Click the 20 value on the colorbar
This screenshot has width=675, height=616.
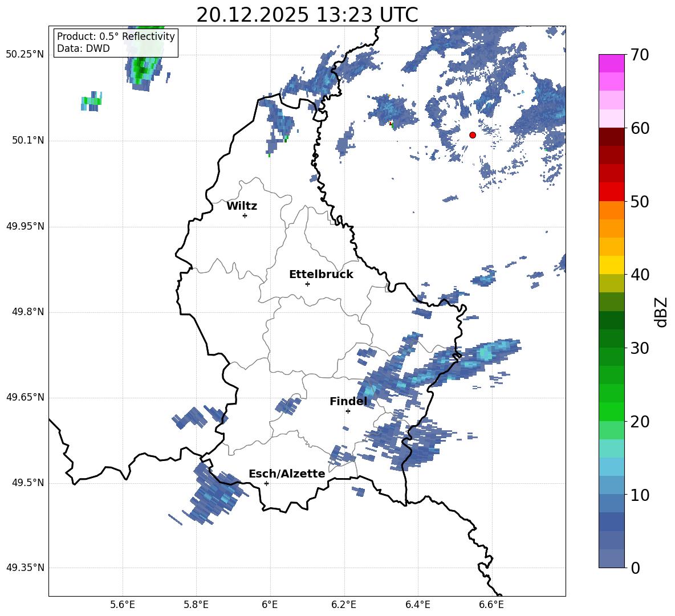640,421
